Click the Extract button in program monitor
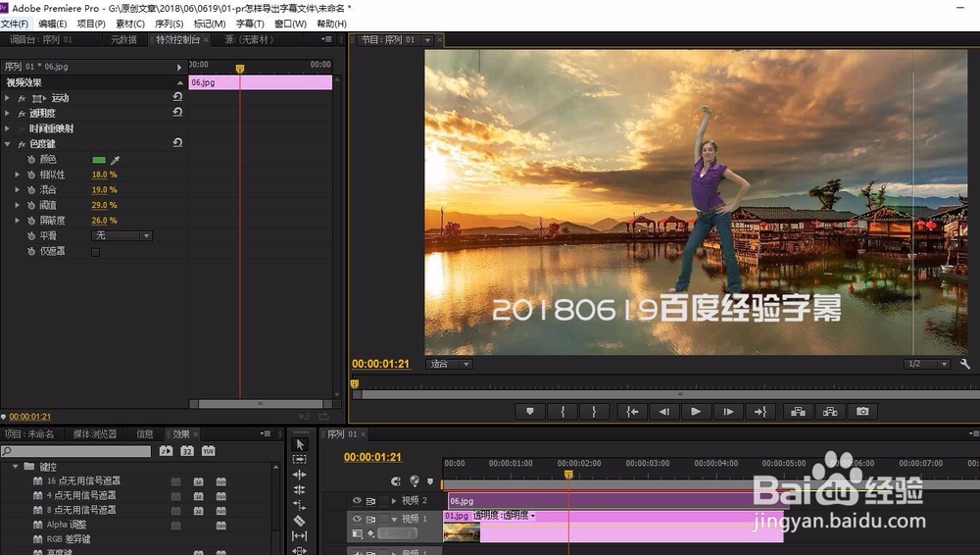 (x=830, y=412)
